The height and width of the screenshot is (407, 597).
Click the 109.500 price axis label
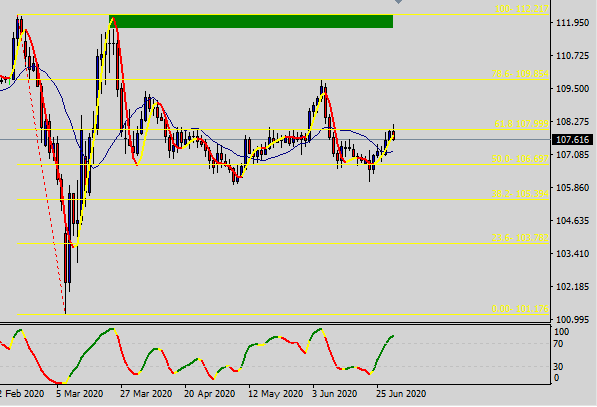pyautogui.click(x=572, y=89)
